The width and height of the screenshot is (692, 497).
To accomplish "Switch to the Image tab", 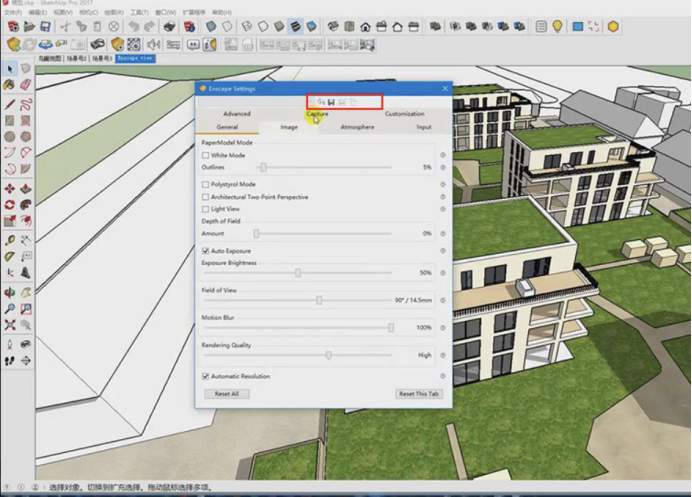I will (289, 127).
